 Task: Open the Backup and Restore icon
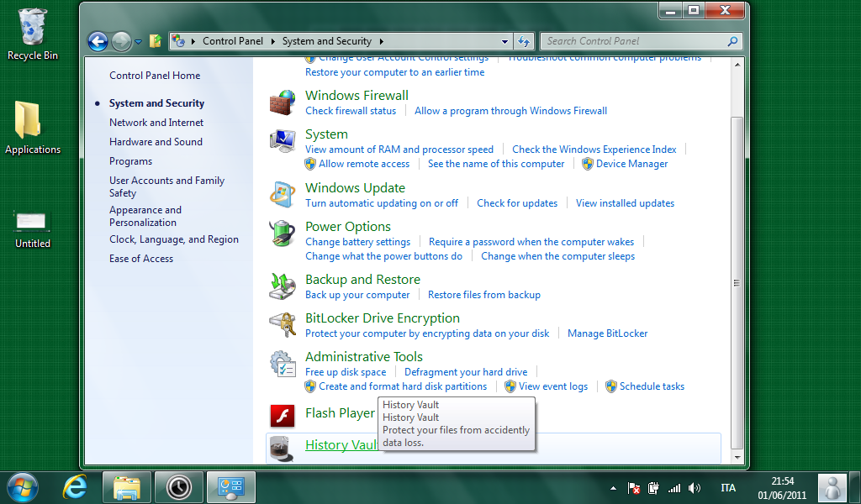(x=283, y=286)
